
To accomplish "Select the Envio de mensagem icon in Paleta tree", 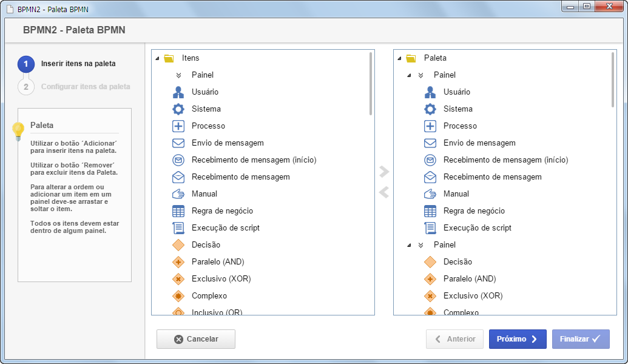I will (430, 143).
